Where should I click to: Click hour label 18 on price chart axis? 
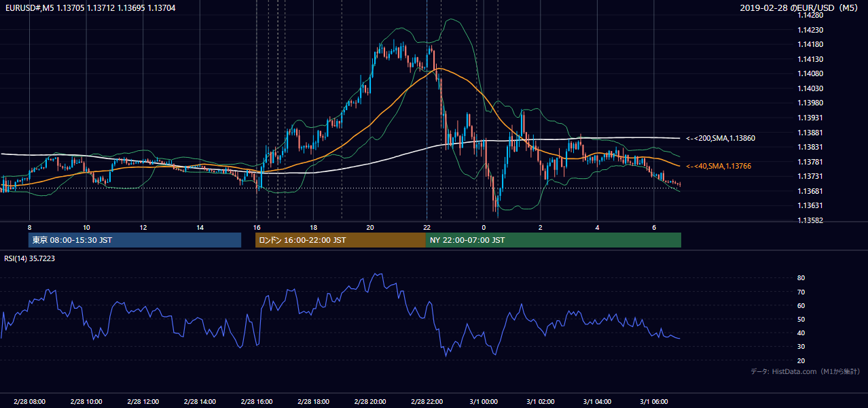pos(313,227)
